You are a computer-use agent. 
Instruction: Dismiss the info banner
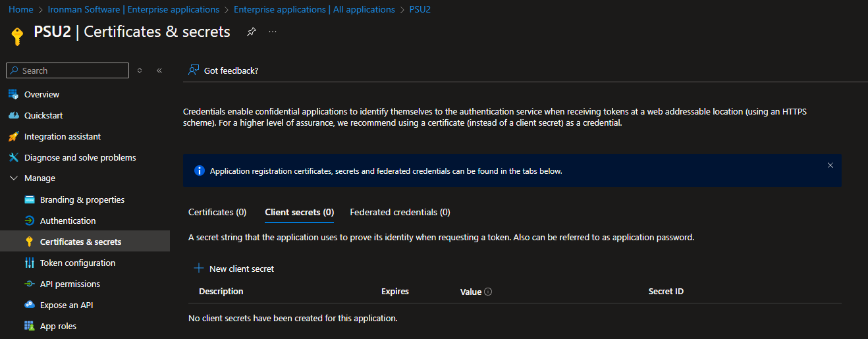(x=830, y=165)
